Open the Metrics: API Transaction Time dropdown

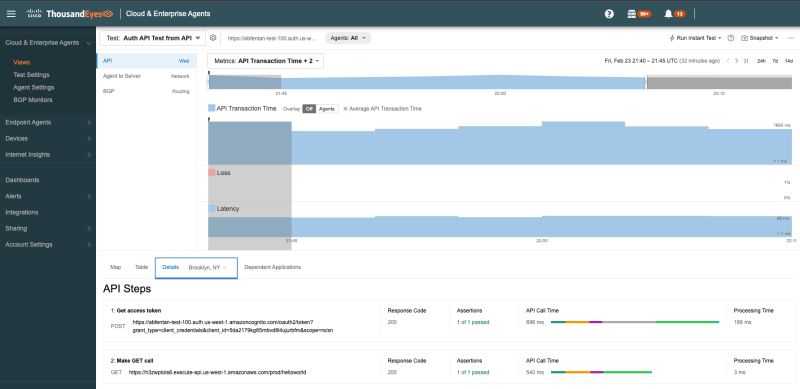tap(265, 61)
